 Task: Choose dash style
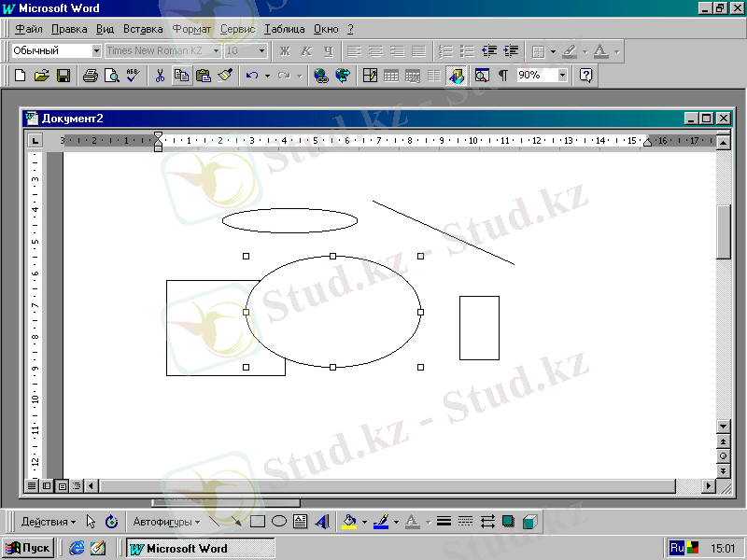point(465,522)
